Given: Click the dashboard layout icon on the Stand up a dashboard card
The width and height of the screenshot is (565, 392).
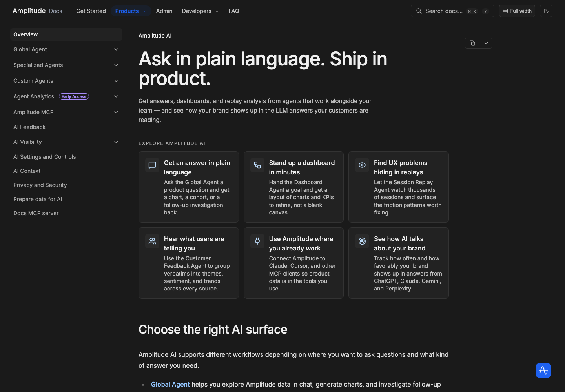Looking at the screenshot, I should [x=257, y=165].
